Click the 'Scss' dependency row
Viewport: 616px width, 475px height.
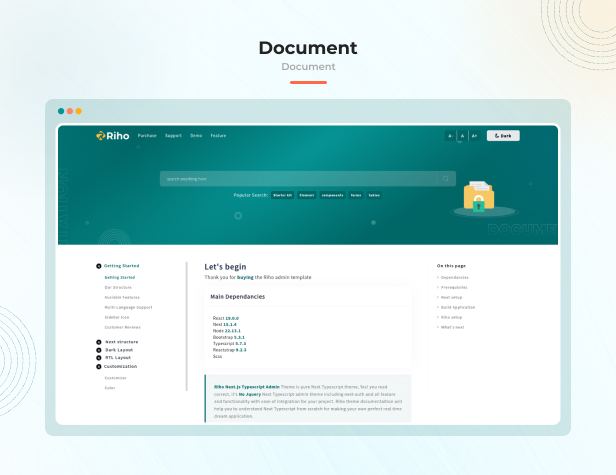tap(217, 356)
